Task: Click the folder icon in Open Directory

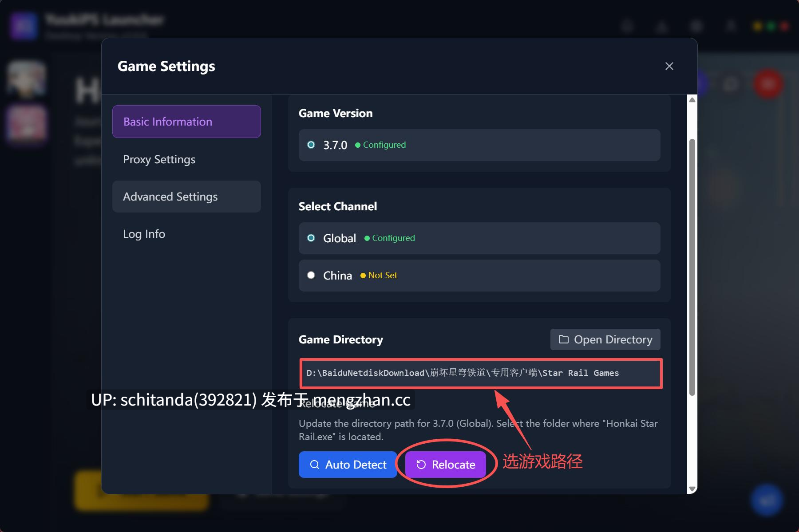Action: (x=563, y=339)
